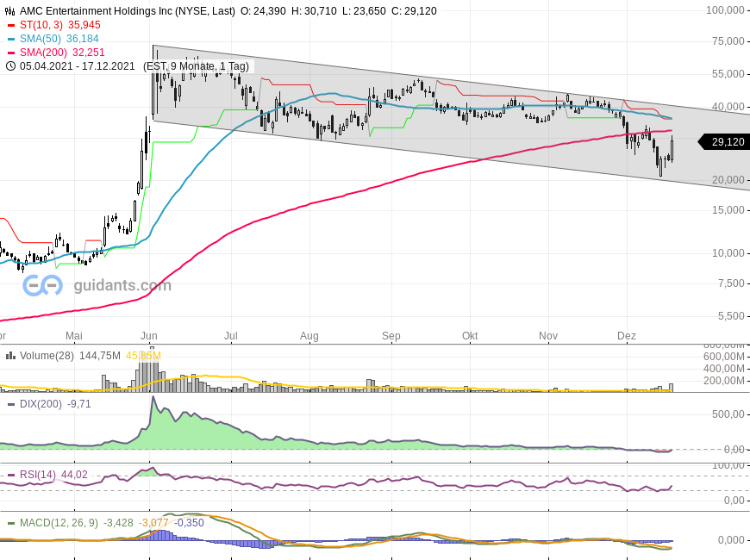This screenshot has height=560, width=750.
Task: Click the volume value 144,75M
Action: click(100, 356)
